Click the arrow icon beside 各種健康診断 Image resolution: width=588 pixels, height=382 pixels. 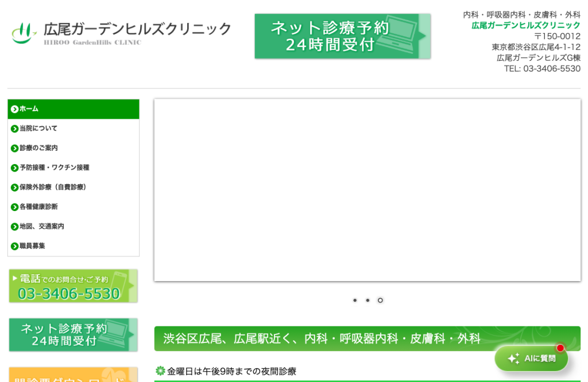coord(14,207)
